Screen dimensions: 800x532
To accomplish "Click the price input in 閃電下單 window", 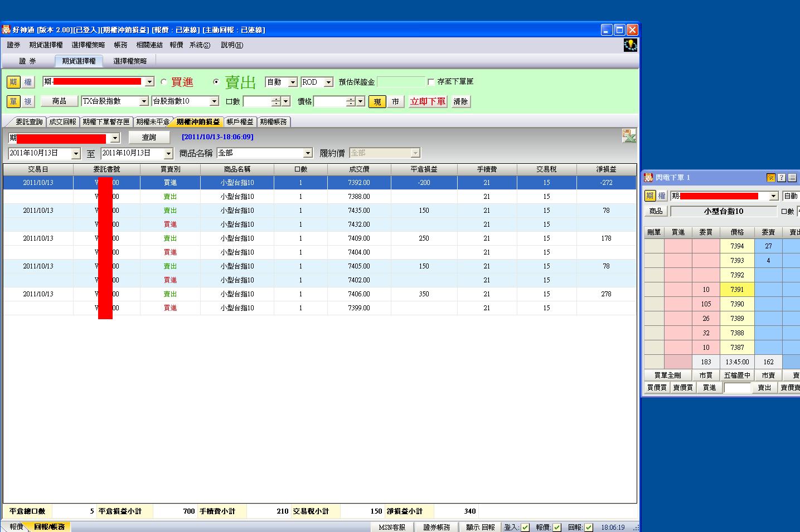I will tap(737, 388).
